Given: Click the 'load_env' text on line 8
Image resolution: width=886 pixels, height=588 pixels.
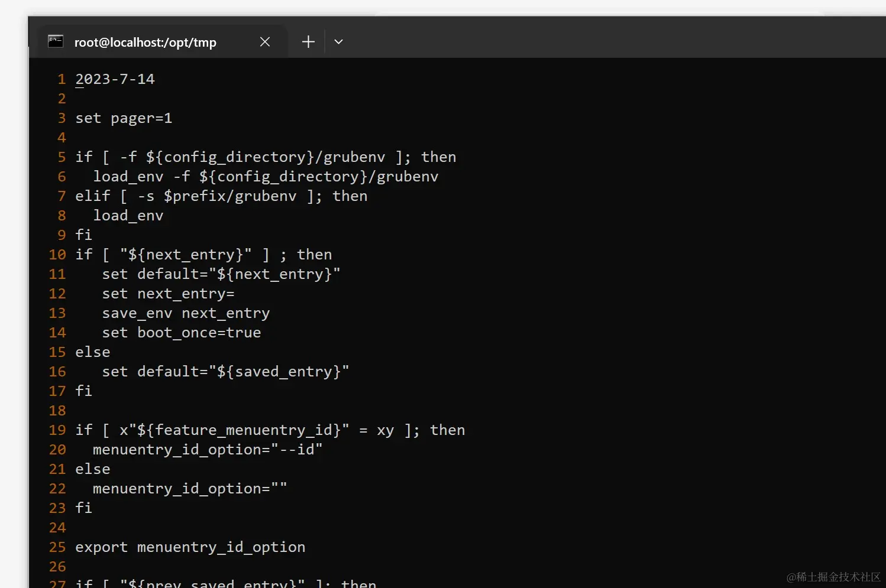Looking at the screenshot, I should 128,216.
